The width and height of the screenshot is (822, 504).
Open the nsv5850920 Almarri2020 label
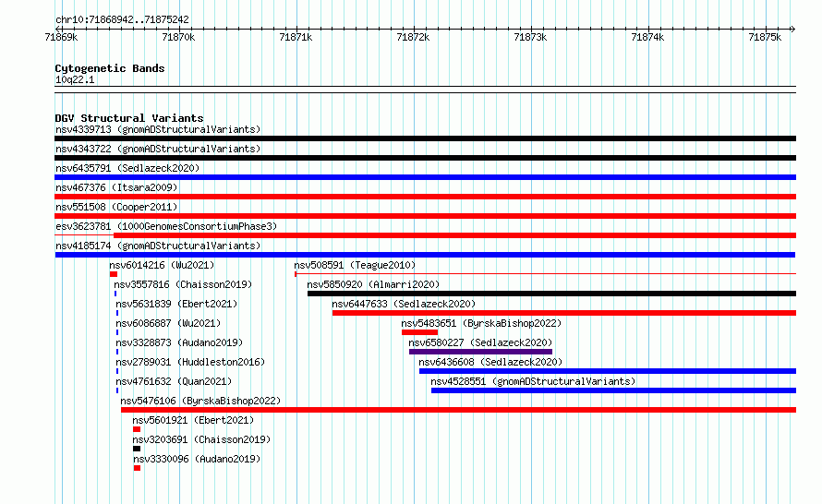click(373, 284)
